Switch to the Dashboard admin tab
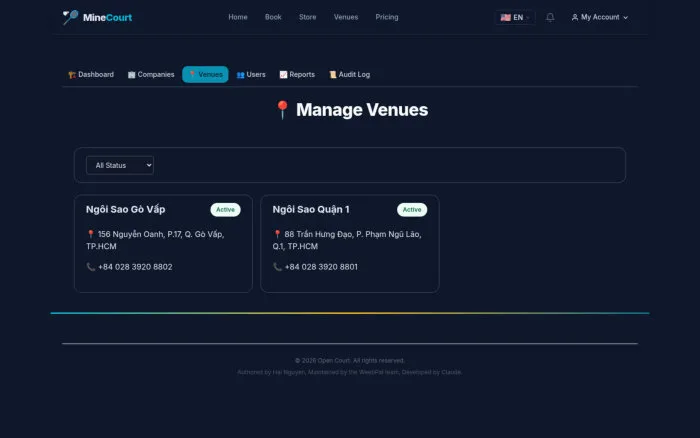The width and height of the screenshot is (700, 438). (x=91, y=75)
